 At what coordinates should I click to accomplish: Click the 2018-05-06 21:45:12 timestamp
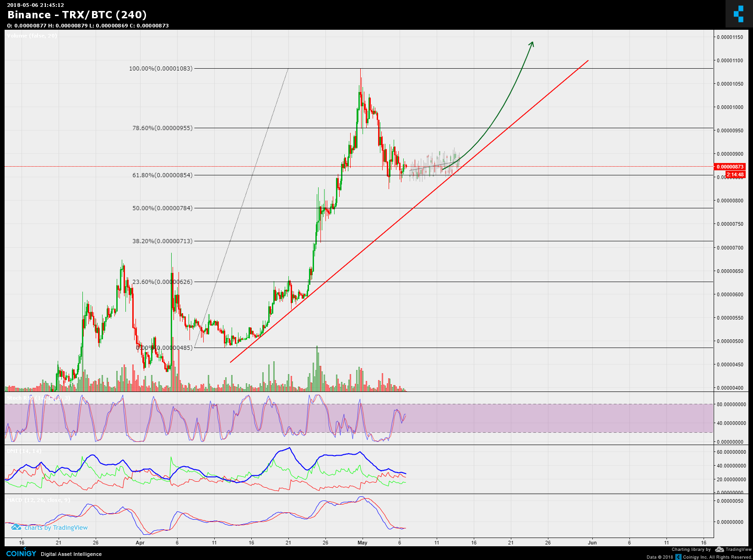tap(35, 5)
